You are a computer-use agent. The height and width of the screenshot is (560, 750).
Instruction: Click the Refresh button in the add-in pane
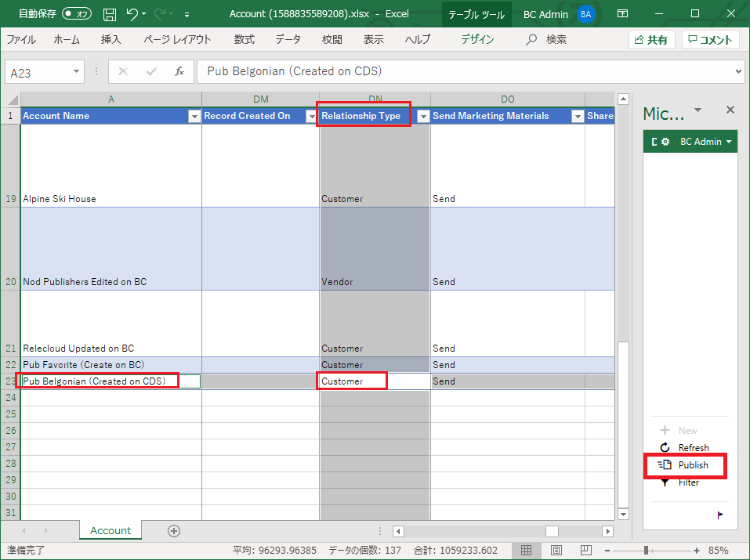click(684, 448)
